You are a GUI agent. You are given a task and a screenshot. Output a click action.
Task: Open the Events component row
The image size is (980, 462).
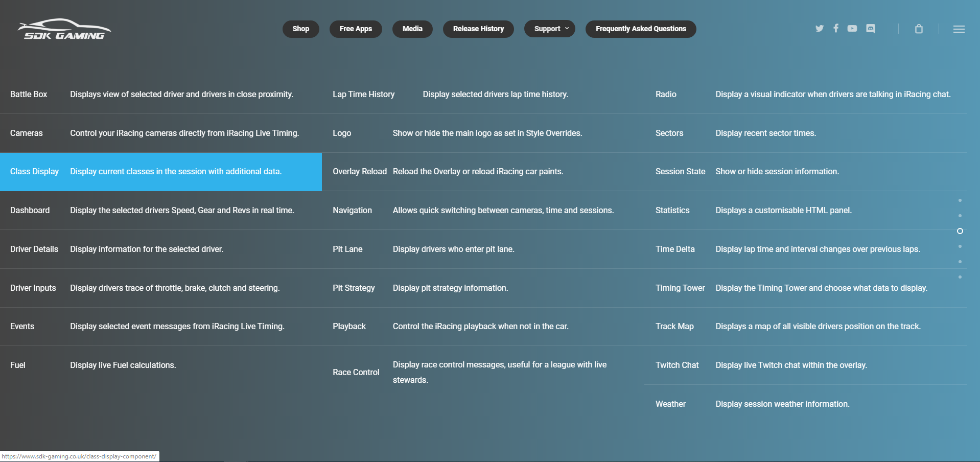pos(161,327)
